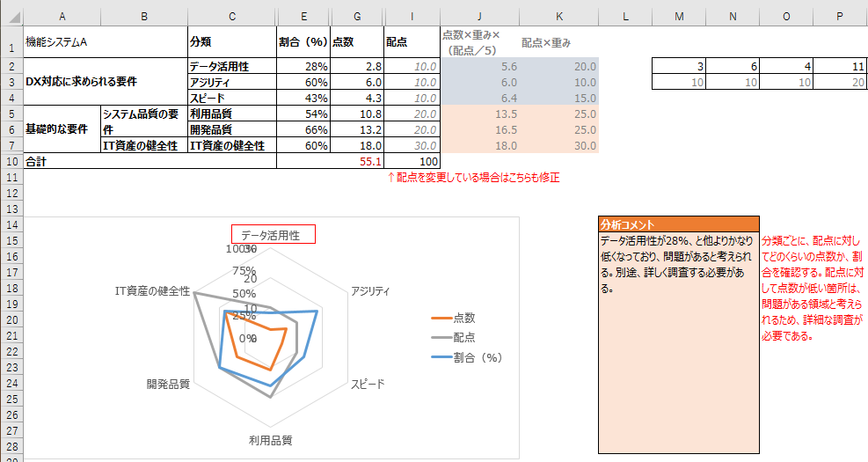Click the '配点' column header cell
This screenshot has width=868, height=462.
pyautogui.click(x=412, y=41)
